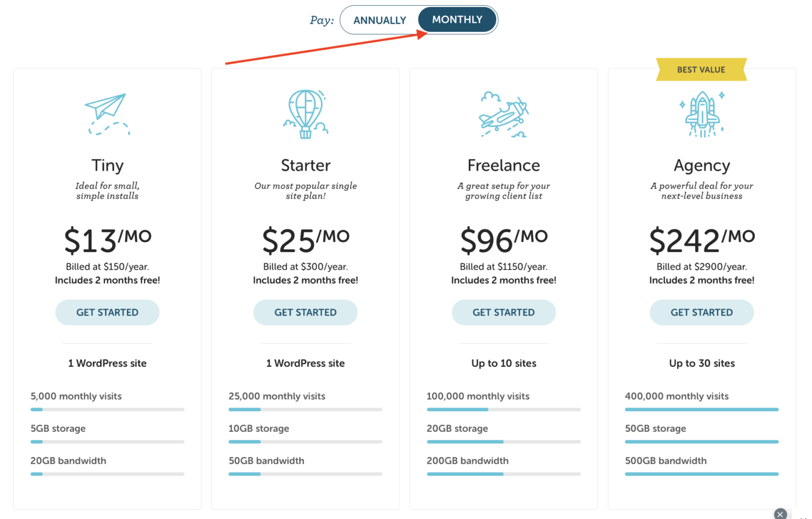Click GET STARTED on the Agency plan

[702, 312]
